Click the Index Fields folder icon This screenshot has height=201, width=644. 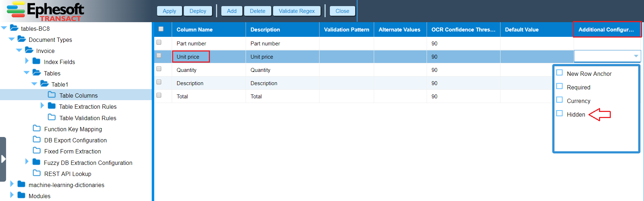click(x=36, y=61)
